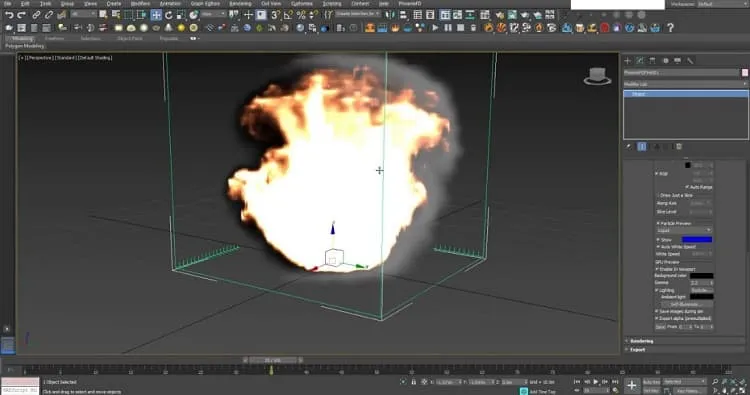
Task: Open the Hierarchy tab in command panel
Action: [652, 61]
